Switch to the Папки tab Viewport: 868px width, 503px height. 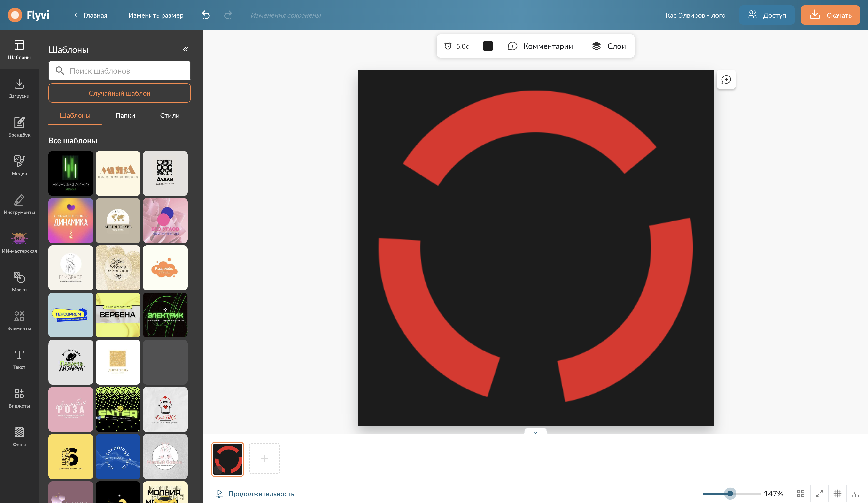coord(125,115)
